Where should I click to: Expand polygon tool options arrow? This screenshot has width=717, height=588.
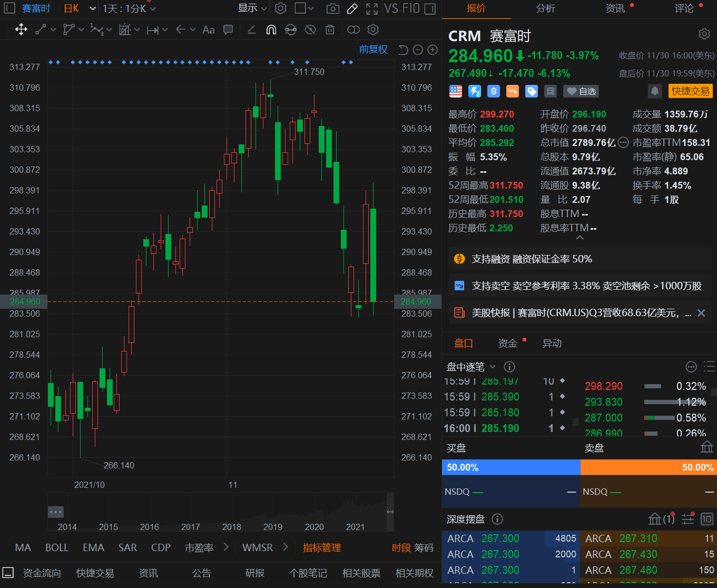pos(81,30)
